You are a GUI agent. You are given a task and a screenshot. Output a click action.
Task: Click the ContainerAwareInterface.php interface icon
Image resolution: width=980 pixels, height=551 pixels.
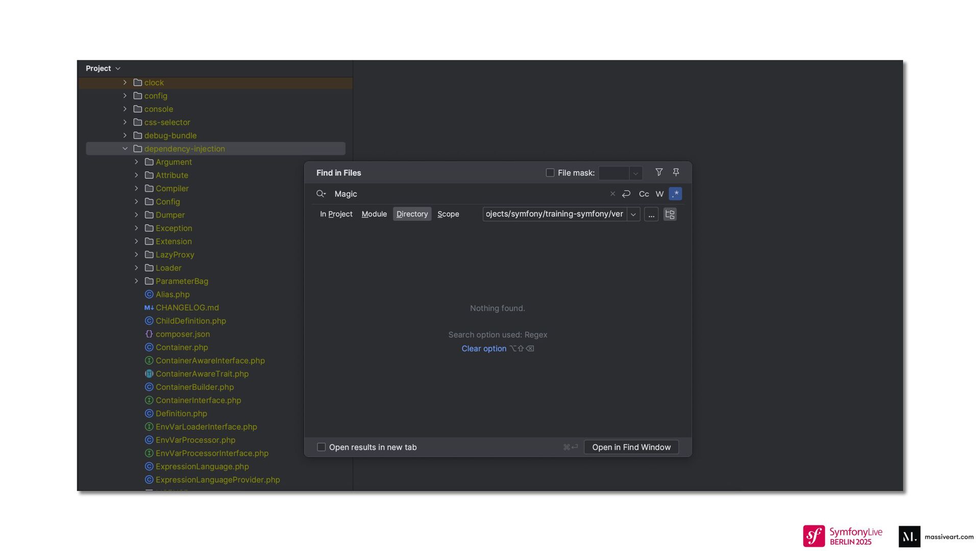pyautogui.click(x=149, y=361)
